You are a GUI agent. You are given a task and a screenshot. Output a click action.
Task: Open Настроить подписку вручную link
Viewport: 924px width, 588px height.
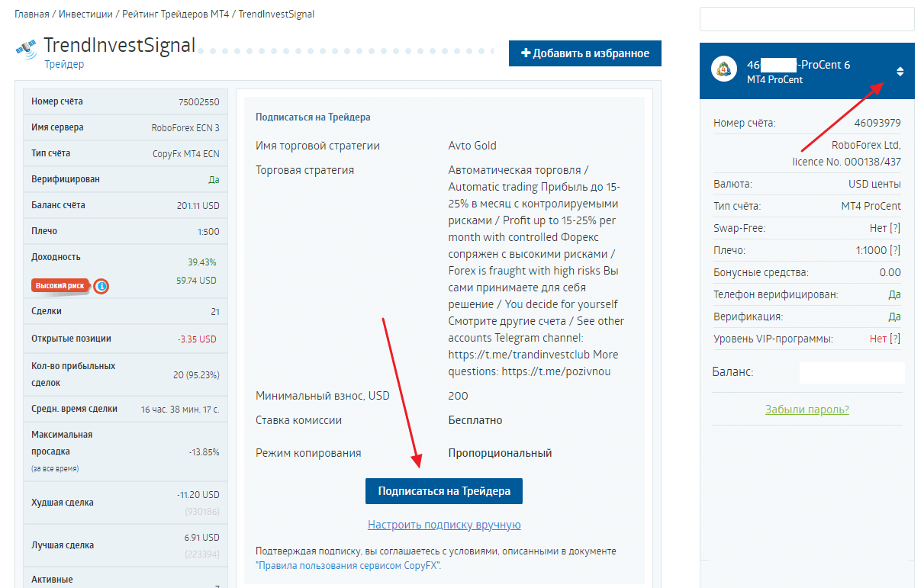tap(444, 525)
